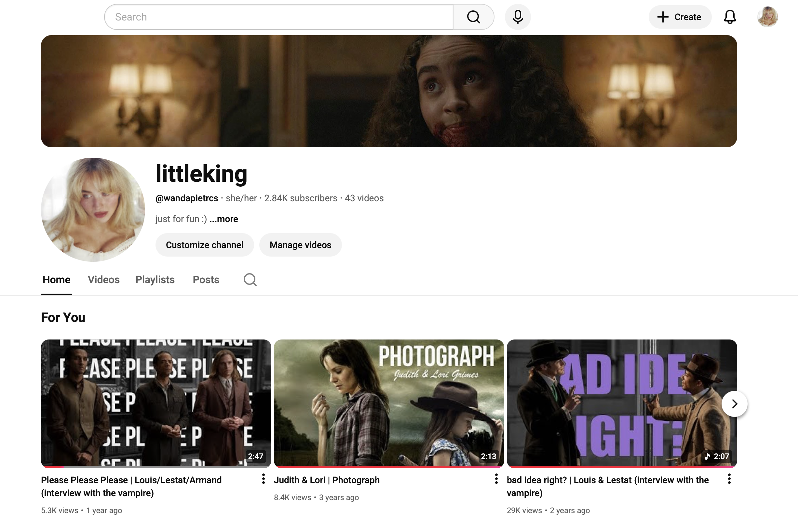Click in the Search input field

pos(278,17)
